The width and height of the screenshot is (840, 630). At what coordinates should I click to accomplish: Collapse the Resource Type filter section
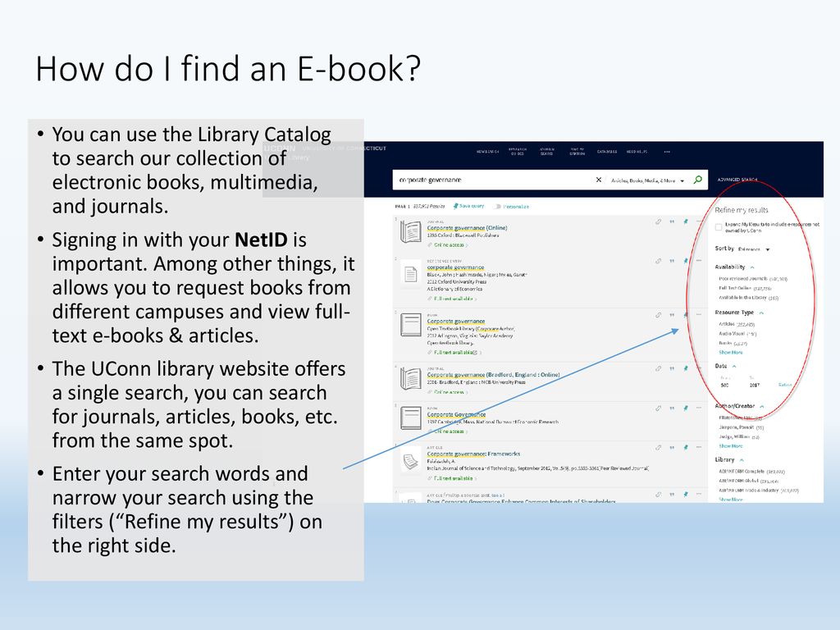tap(761, 313)
